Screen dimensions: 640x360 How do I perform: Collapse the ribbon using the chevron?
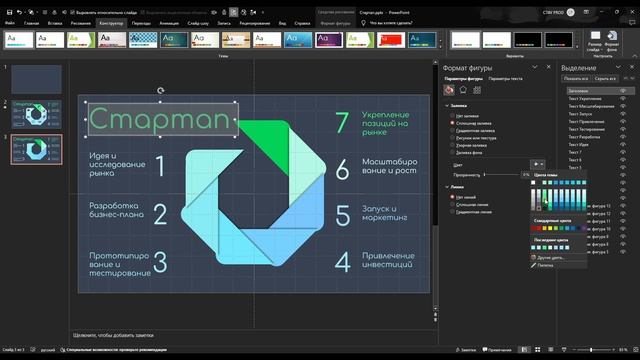(x=635, y=56)
